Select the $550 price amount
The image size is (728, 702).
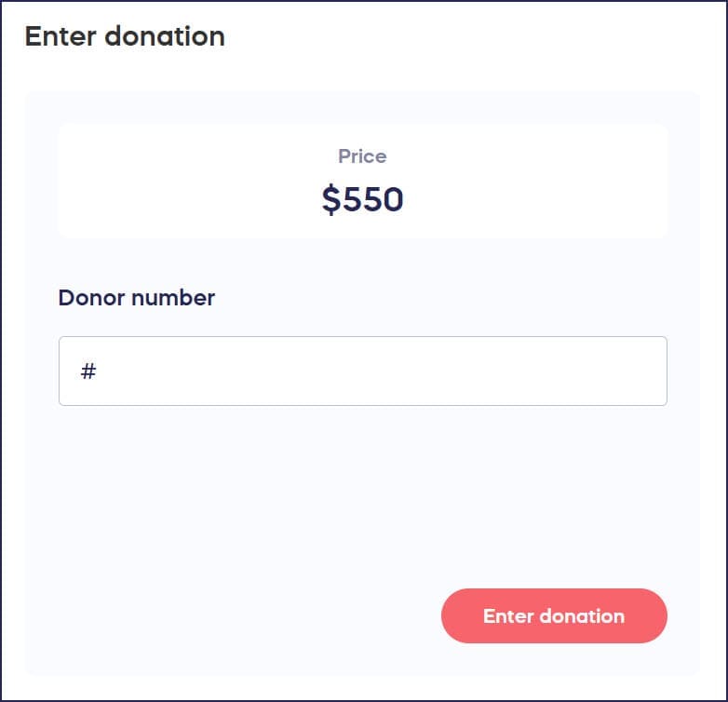[362, 200]
